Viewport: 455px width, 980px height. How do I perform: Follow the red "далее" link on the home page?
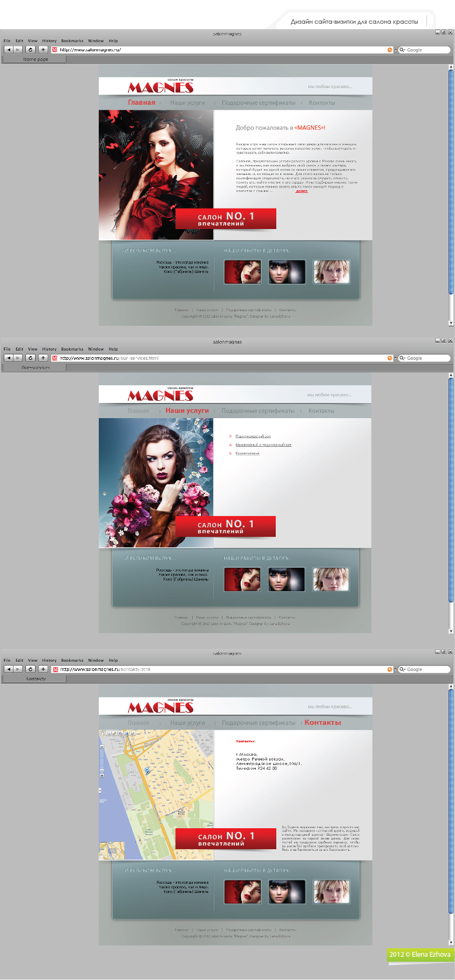pos(302,191)
